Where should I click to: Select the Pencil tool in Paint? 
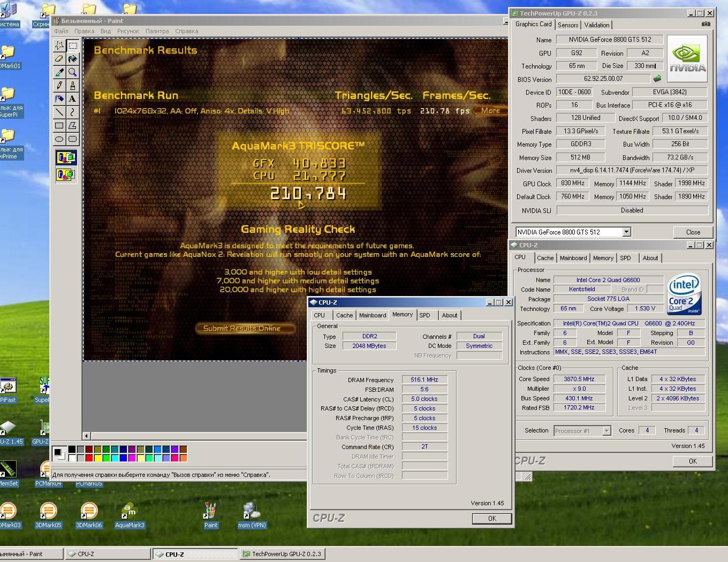point(59,86)
